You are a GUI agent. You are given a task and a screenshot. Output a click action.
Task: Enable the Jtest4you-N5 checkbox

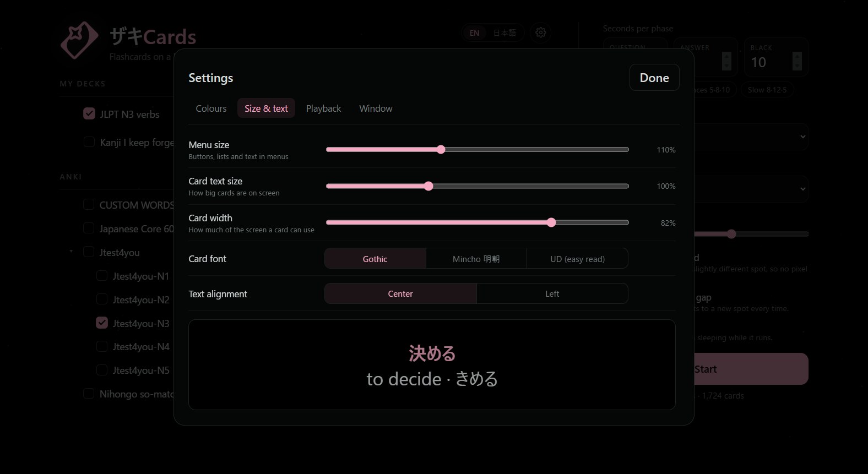tap(102, 370)
